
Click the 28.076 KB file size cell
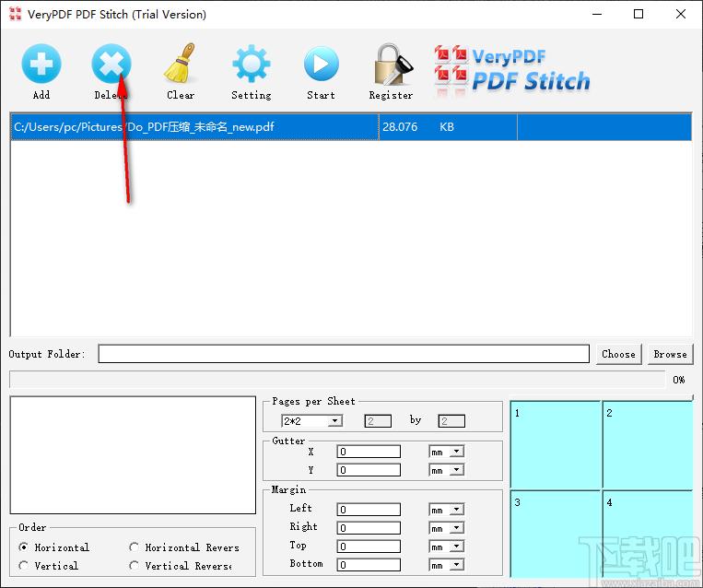[448, 127]
